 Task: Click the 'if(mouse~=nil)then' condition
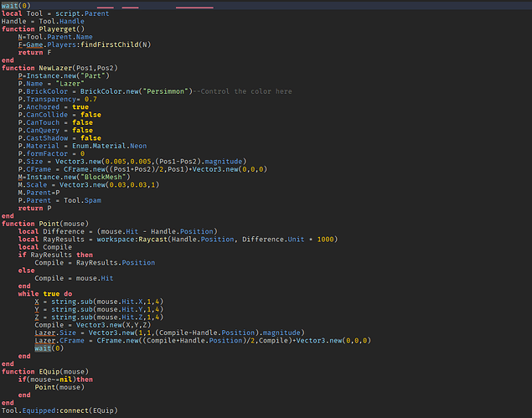pos(55,379)
